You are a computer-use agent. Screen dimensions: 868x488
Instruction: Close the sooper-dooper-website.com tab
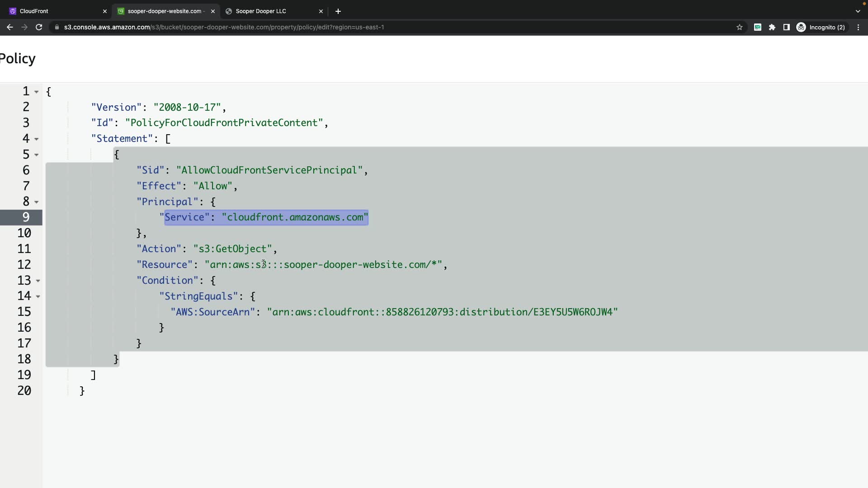click(x=213, y=11)
